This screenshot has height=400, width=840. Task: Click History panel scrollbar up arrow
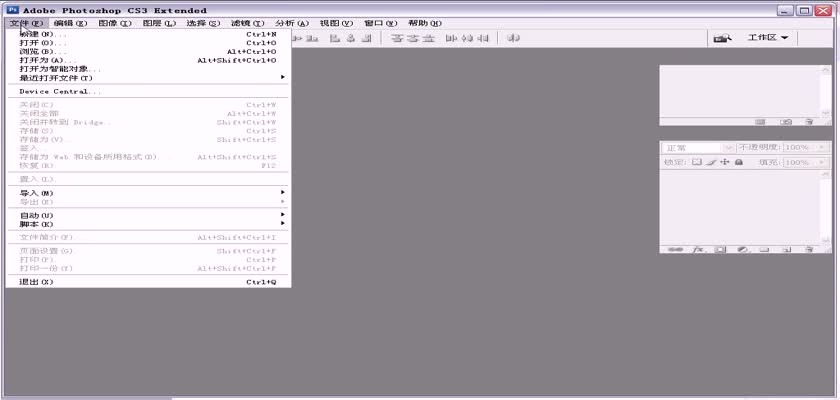tap(826, 70)
